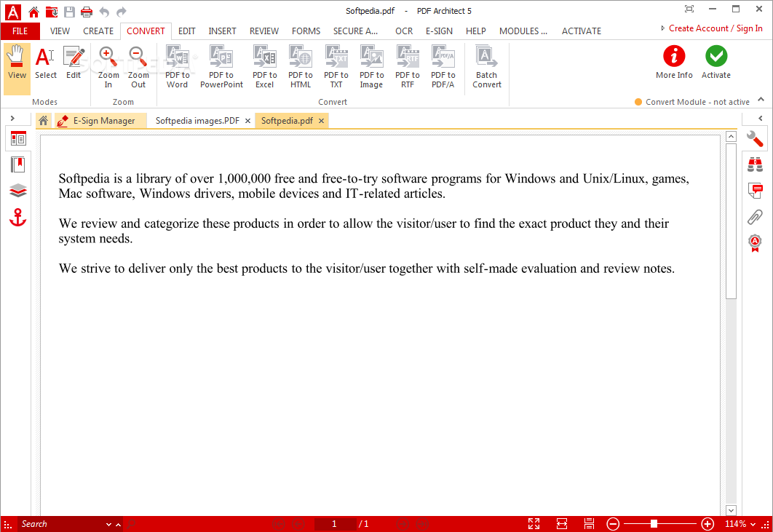Open the wrench properties panel

click(x=755, y=139)
